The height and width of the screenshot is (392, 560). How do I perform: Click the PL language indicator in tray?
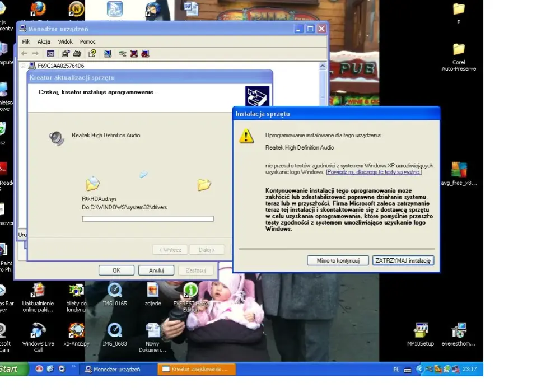[x=396, y=370]
